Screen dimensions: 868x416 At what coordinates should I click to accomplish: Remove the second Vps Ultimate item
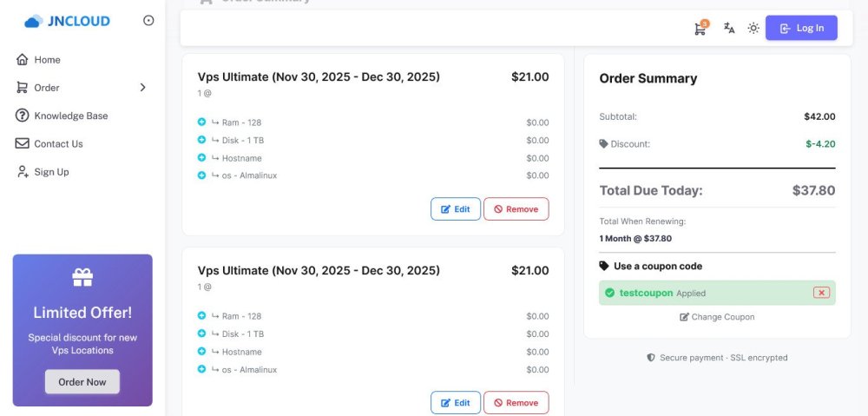(516, 403)
